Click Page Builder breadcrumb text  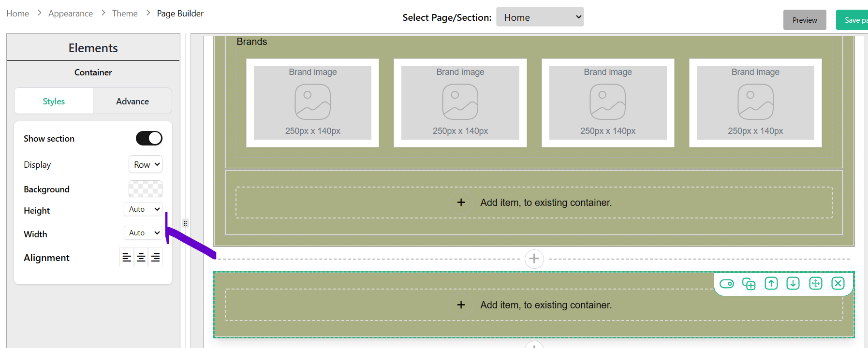point(180,14)
